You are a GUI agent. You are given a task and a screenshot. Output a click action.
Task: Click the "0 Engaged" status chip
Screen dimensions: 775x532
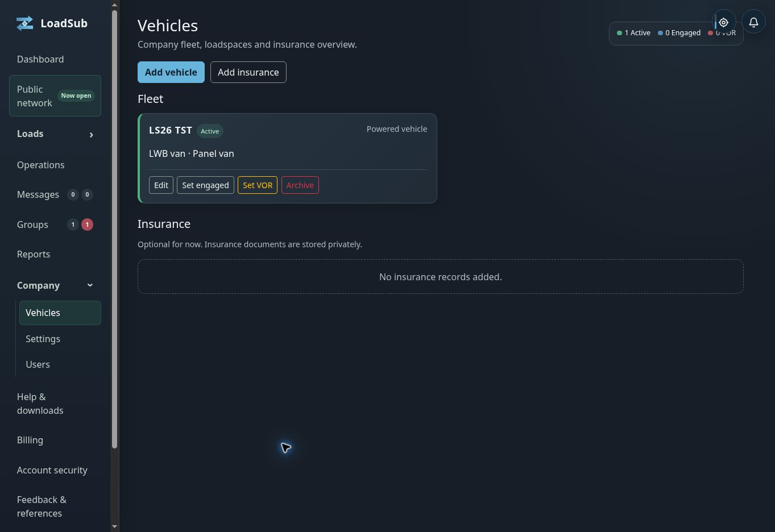pos(679,33)
